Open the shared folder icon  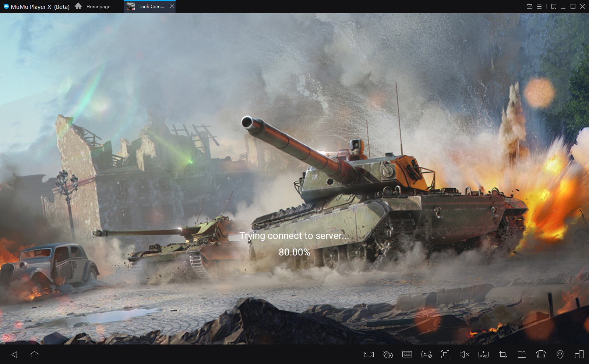[x=522, y=354]
